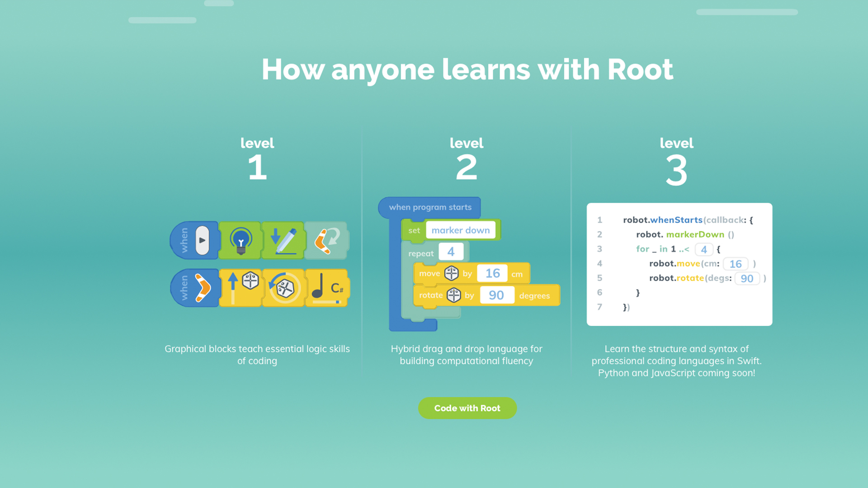The width and height of the screenshot is (868, 488).
Task: Click the Code with Root button
Action: (x=467, y=408)
